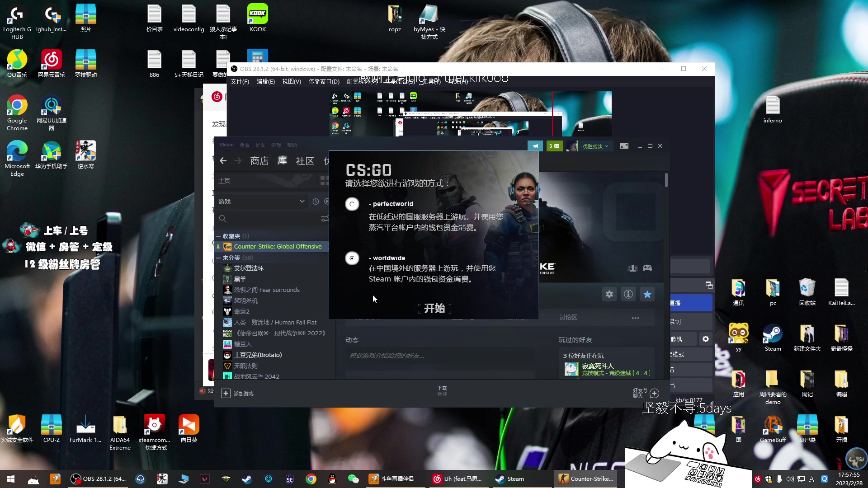Open Steam inbox showing 3 messages
The width and height of the screenshot is (868, 488).
tap(554, 146)
